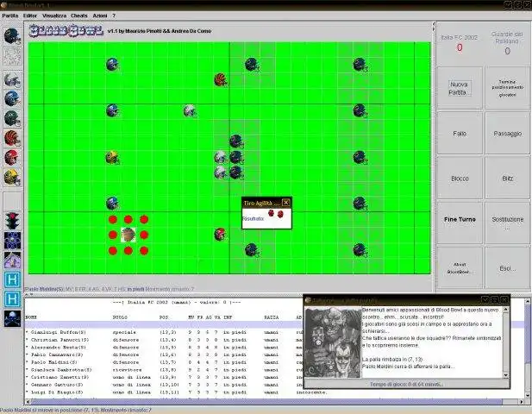
Task: Open the About BloodBowl dialog
Action: coord(460,267)
